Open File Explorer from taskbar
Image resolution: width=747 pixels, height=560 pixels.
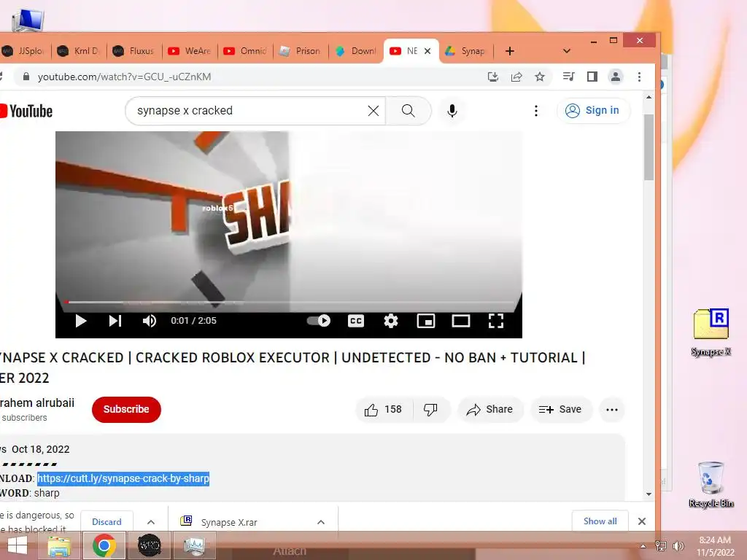click(60, 545)
